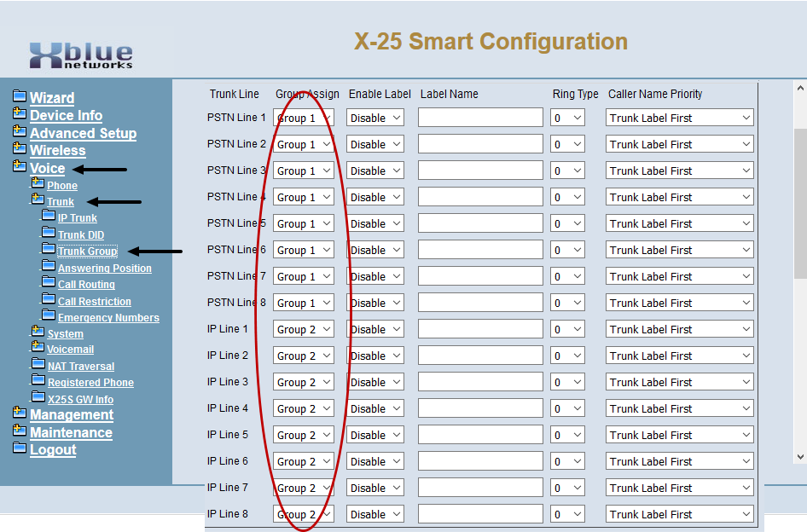Click Label Name field for PSTN Line 1
807x532 pixels.
click(480, 118)
